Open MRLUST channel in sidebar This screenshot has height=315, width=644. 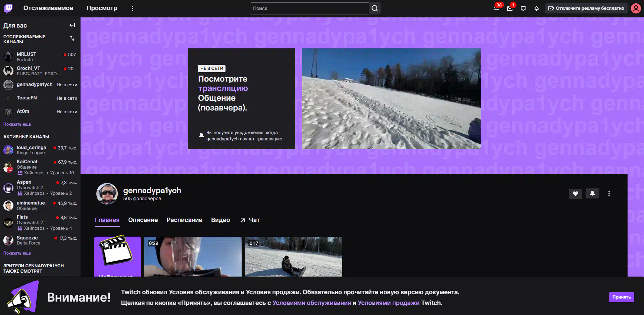(40, 57)
